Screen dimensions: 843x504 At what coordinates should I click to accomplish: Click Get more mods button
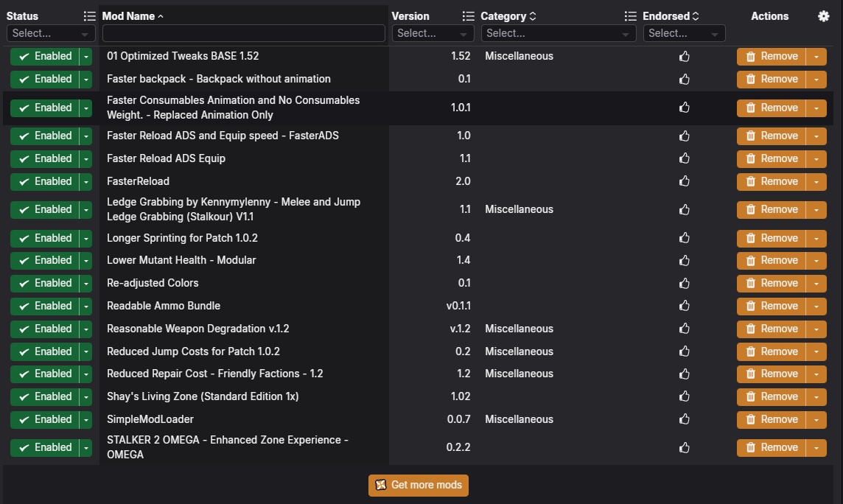(419, 485)
